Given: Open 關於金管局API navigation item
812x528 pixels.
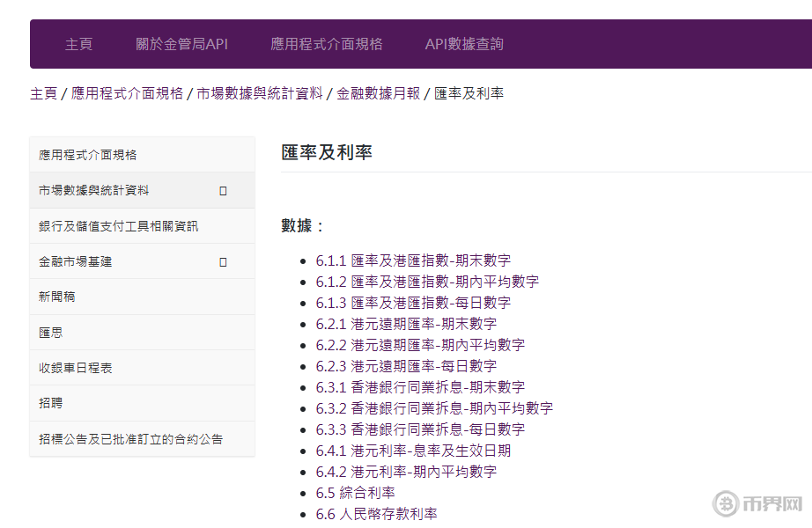Looking at the screenshot, I should 181,44.
